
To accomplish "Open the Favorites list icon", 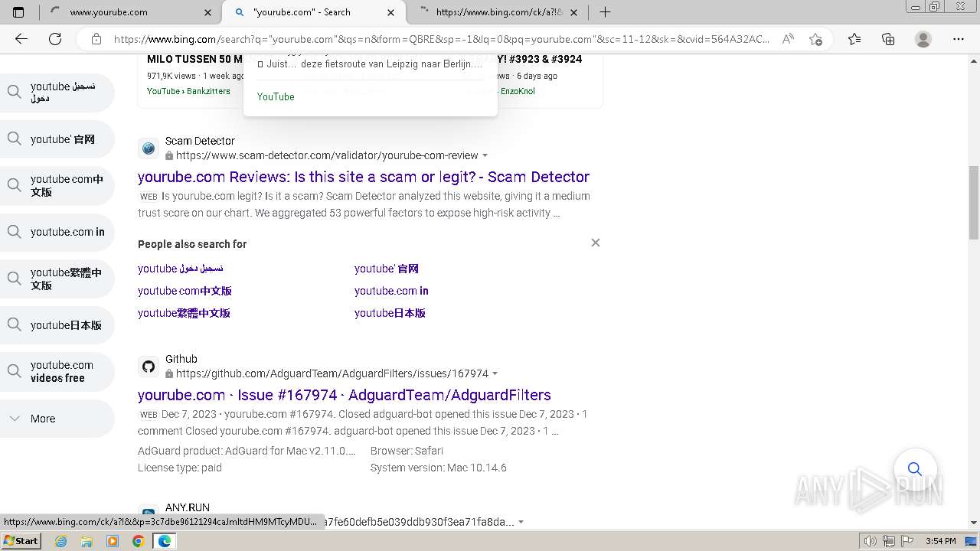I will click(854, 39).
